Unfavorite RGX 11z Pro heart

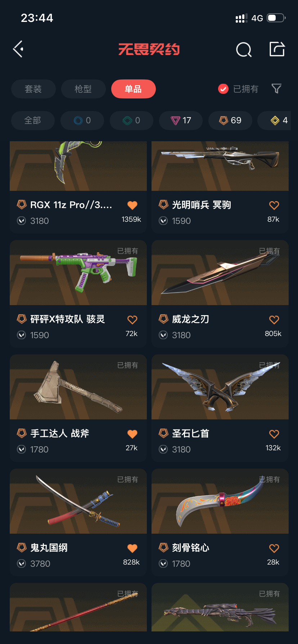[132, 205]
